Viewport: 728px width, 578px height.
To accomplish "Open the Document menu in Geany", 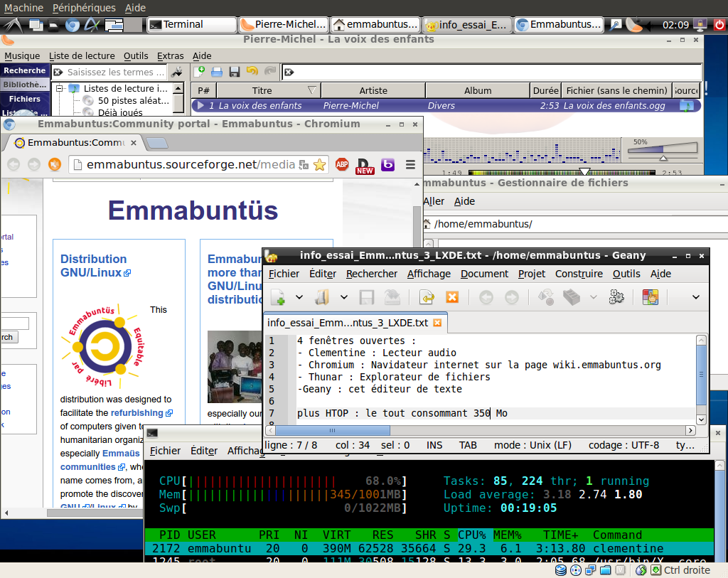I will (484, 274).
